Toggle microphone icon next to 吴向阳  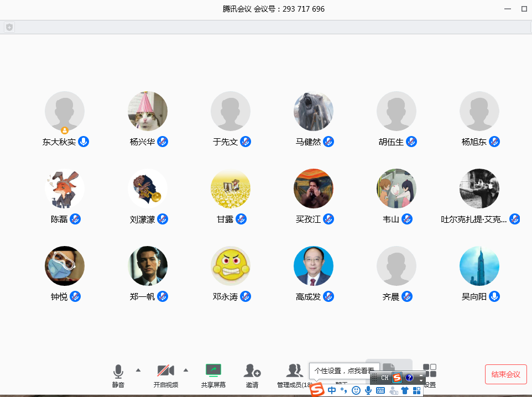[494, 297]
